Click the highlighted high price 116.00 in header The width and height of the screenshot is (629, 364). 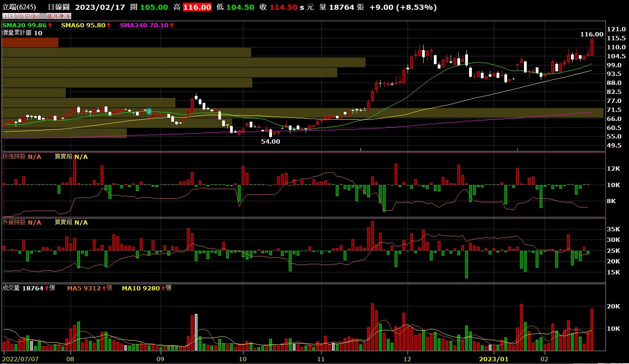[x=197, y=7]
